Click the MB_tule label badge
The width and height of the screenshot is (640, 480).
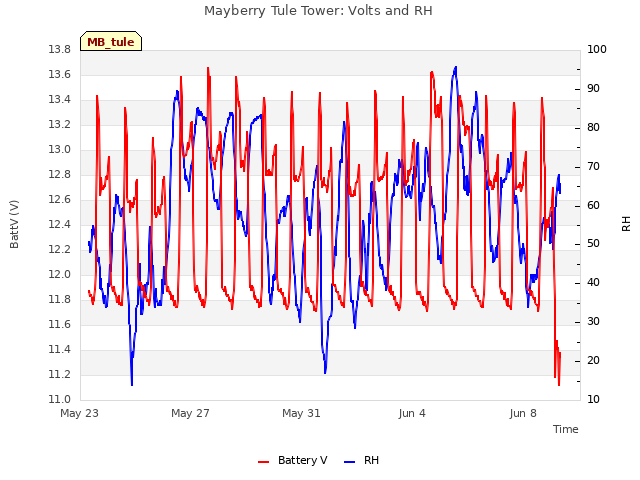pos(111,41)
